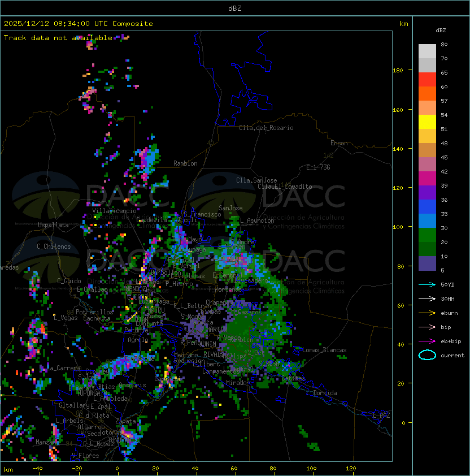Pick the purple swatch below magenta in dBZ scale
Viewport: 470px width, 476px height.
tap(427, 192)
